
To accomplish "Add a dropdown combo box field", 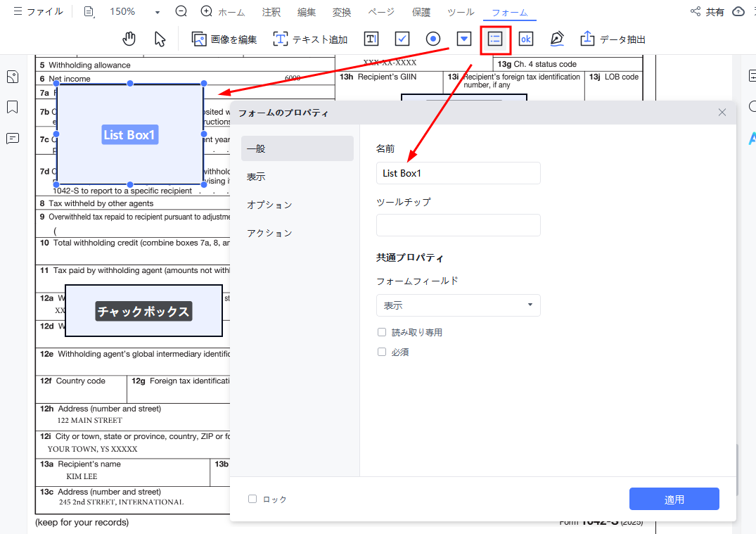I will [x=464, y=39].
